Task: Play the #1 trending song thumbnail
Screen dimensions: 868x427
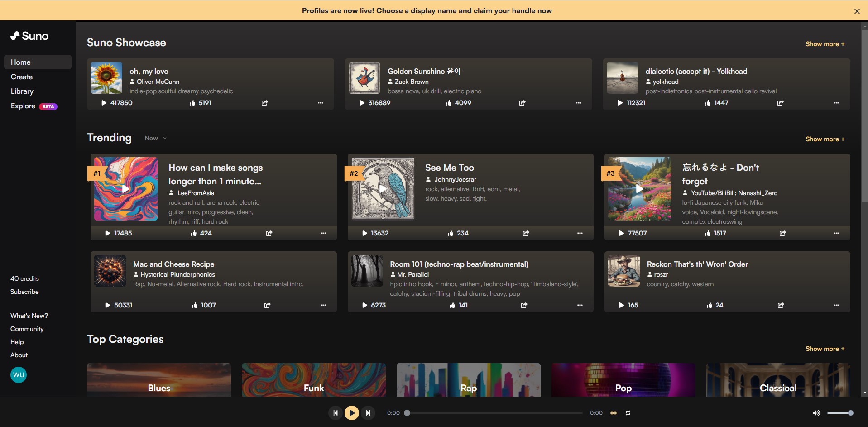Action: (126, 189)
